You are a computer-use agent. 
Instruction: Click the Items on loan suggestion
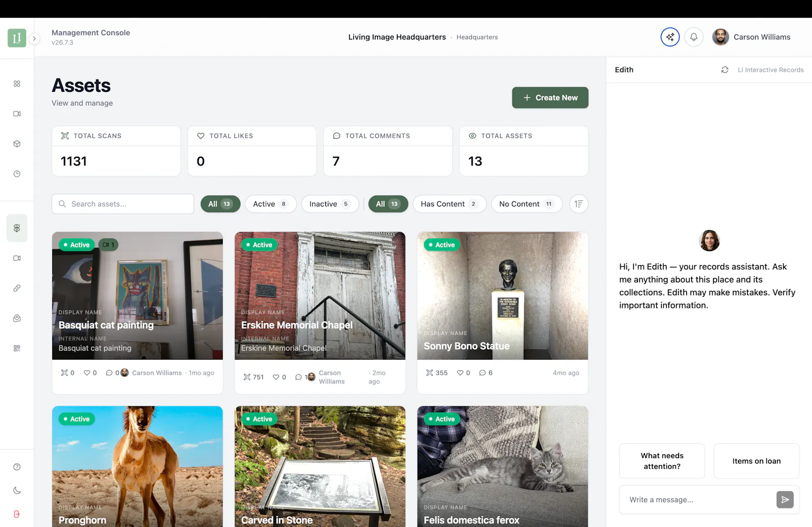tap(756, 461)
